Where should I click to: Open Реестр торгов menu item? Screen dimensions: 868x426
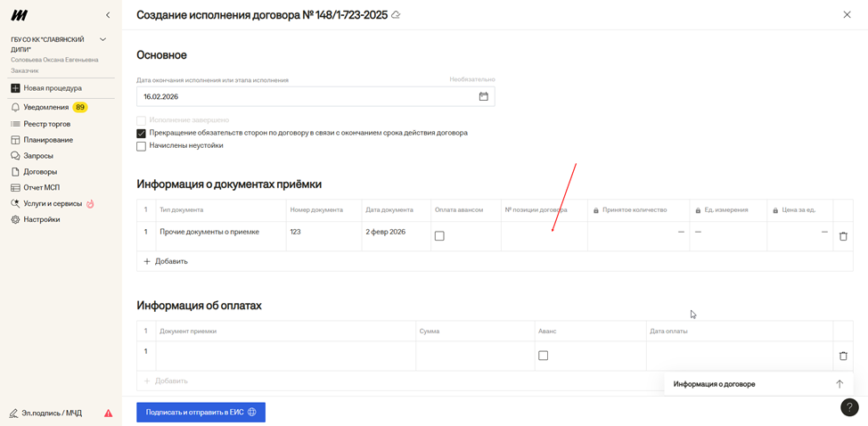click(46, 124)
